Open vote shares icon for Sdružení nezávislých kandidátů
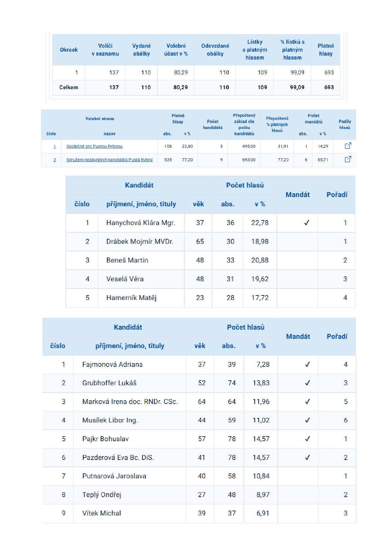 click(348, 159)
